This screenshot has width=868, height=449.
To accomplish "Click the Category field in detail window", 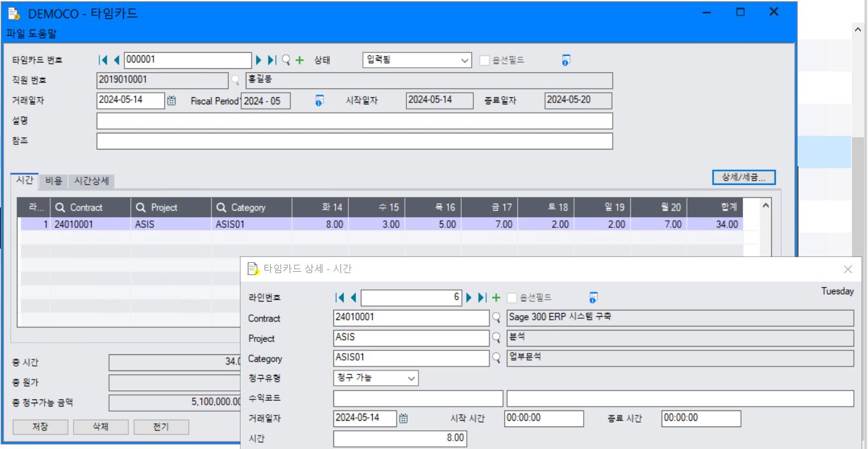I will pos(411,358).
